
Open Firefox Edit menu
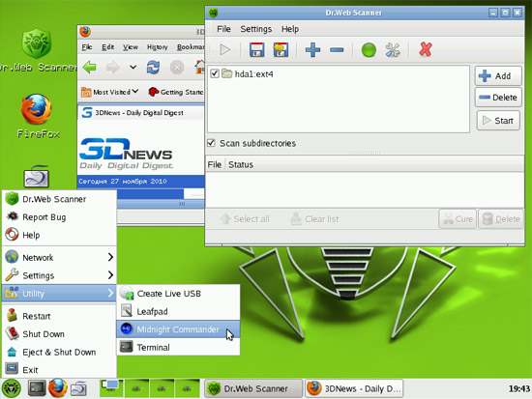coord(108,47)
